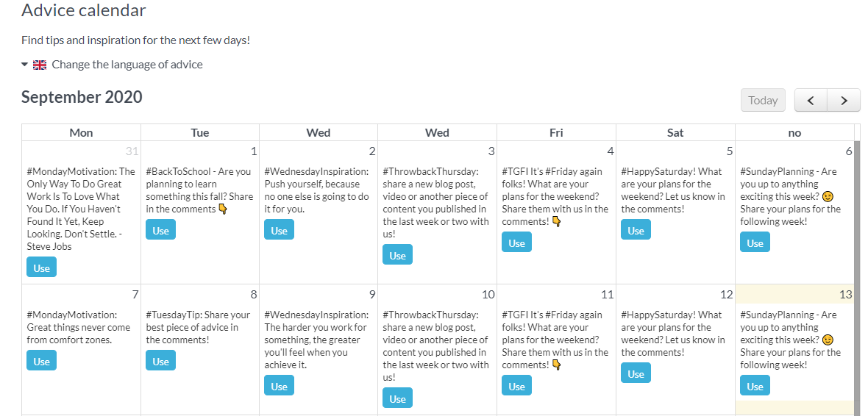Use the #HappySaturday tip on September 5
Viewport: 868px width, 416px height.
click(x=636, y=231)
